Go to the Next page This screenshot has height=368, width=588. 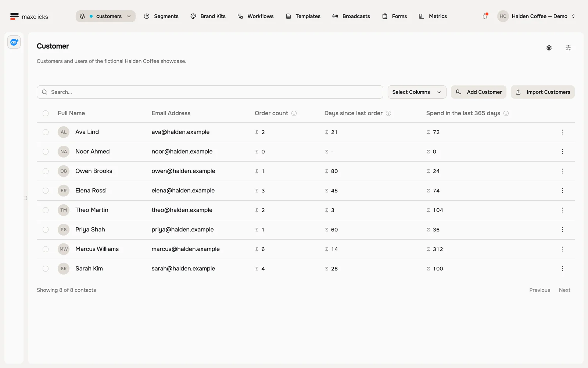[x=564, y=290]
